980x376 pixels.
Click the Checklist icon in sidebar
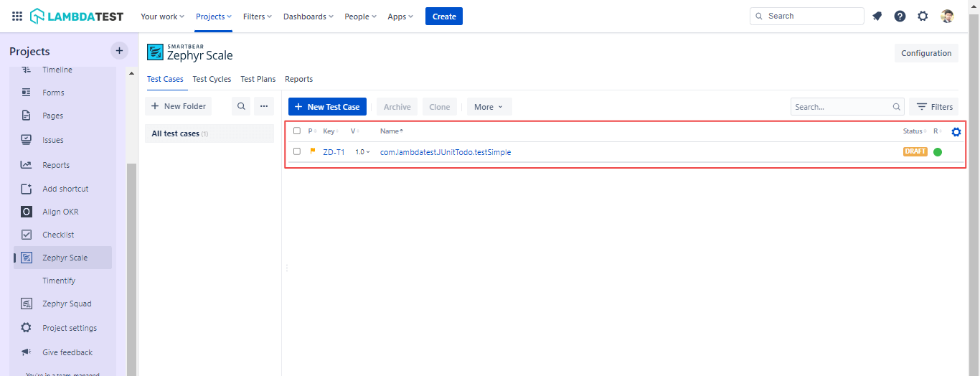tap(26, 235)
